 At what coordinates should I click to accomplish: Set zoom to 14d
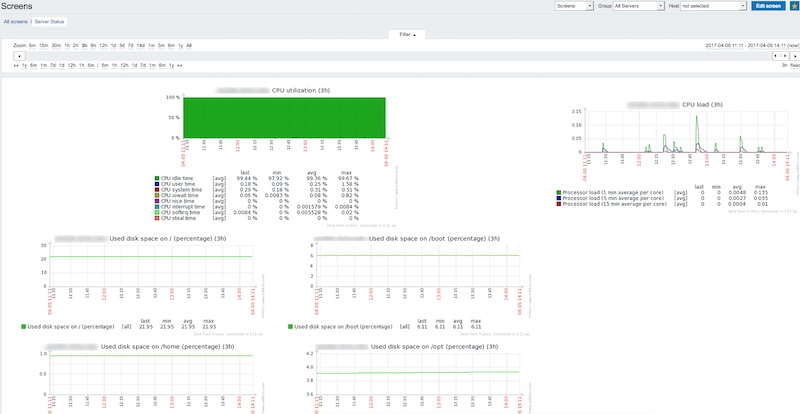pos(141,45)
